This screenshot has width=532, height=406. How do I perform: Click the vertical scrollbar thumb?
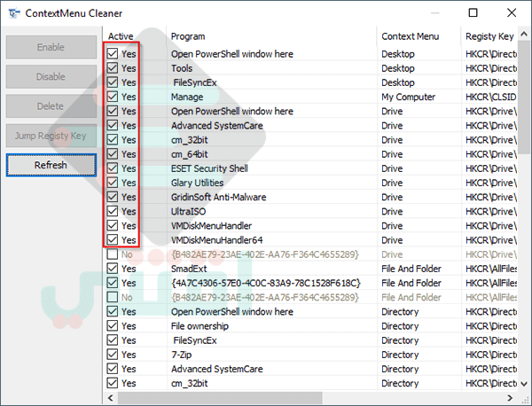coord(524,97)
